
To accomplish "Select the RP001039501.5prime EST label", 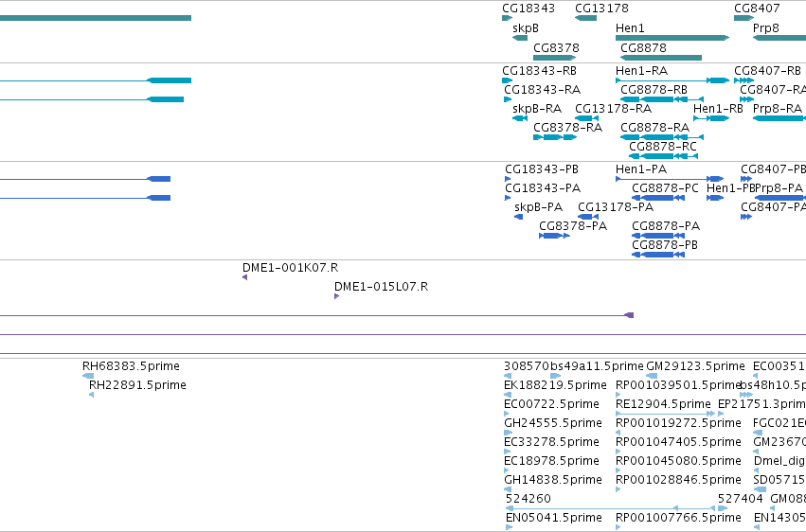I will tap(678, 385).
